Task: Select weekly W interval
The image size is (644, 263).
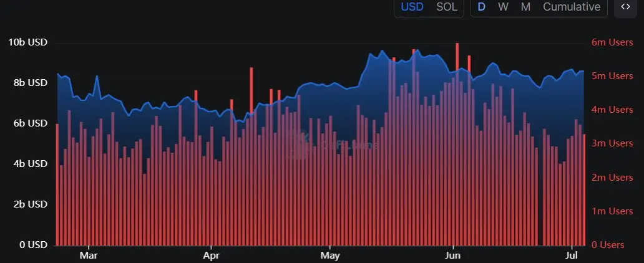Action: tap(503, 7)
